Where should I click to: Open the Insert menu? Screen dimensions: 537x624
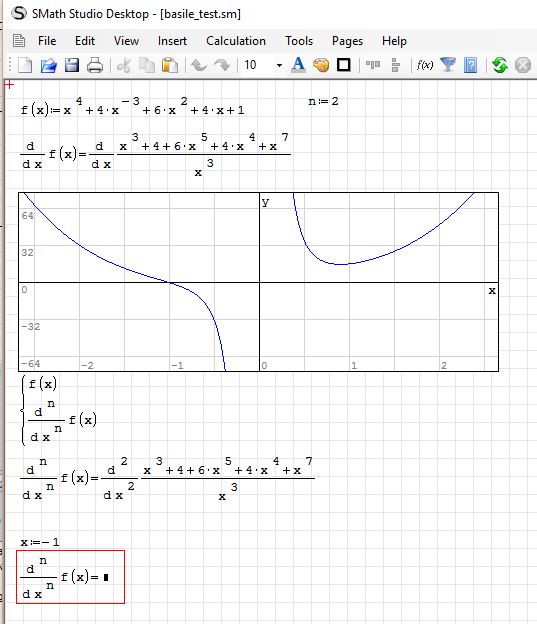pyautogui.click(x=172, y=41)
